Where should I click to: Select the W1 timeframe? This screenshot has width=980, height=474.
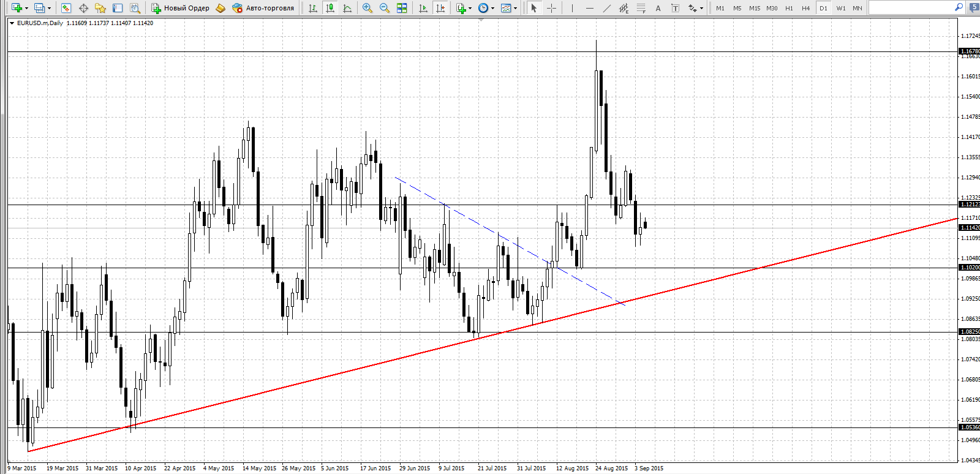pyautogui.click(x=840, y=8)
